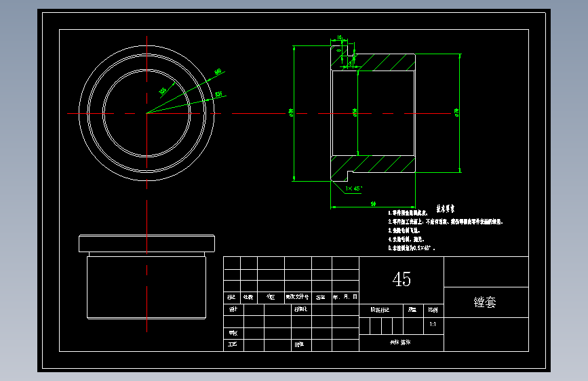Select the rightmost vertical diameter dimension text
The height and width of the screenshot is (381, 588).
click(x=456, y=113)
